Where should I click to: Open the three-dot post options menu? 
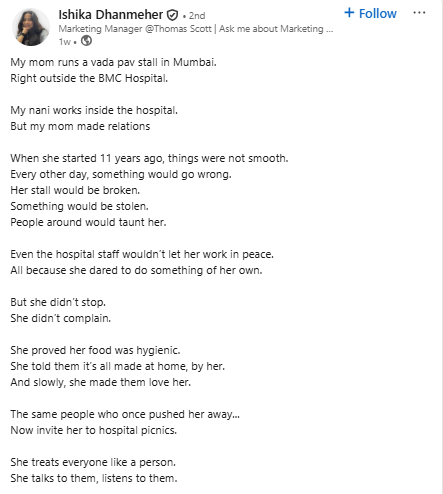(419, 13)
